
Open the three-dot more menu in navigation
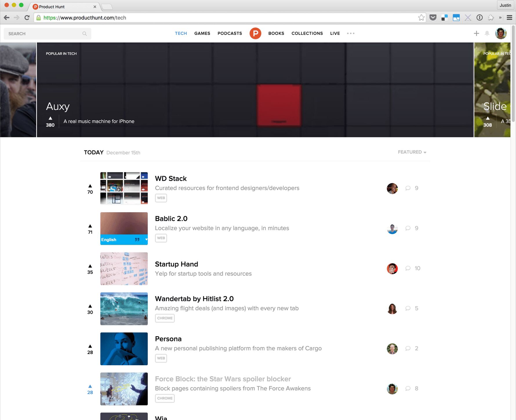pos(350,33)
